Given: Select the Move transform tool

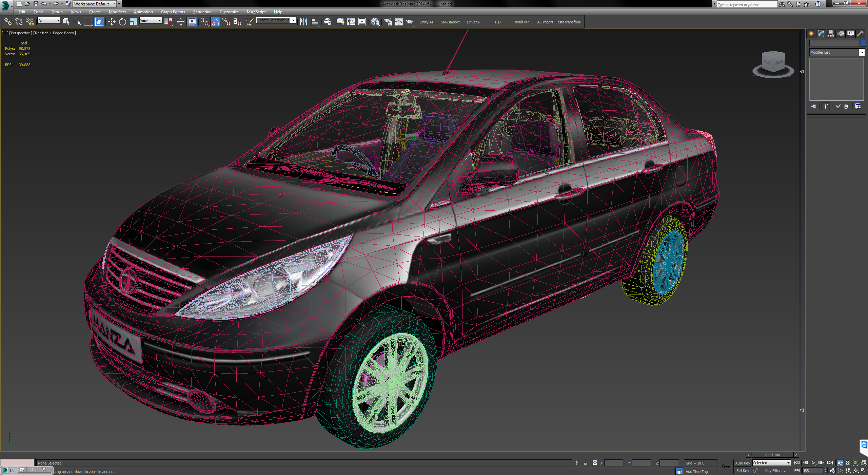Looking at the screenshot, I should pyautogui.click(x=112, y=22).
